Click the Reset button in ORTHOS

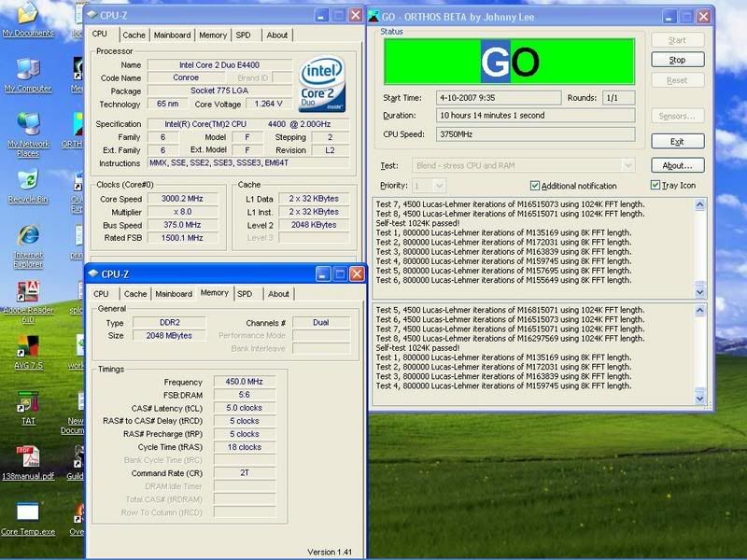pos(678,80)
